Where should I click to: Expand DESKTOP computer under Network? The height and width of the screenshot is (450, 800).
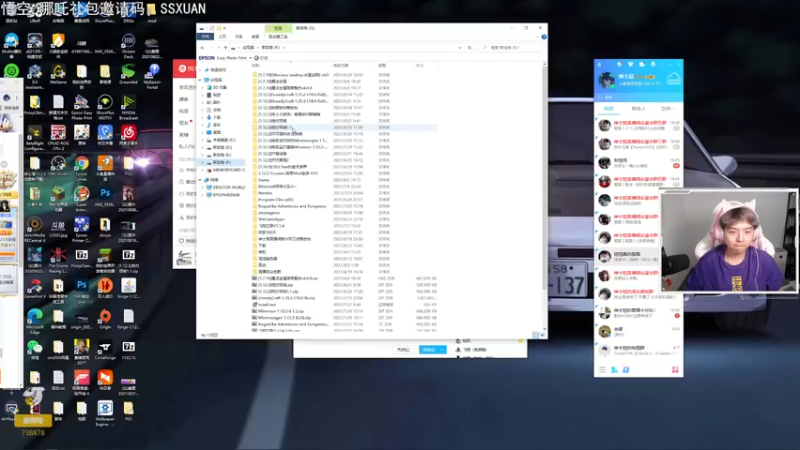point(203,187)
